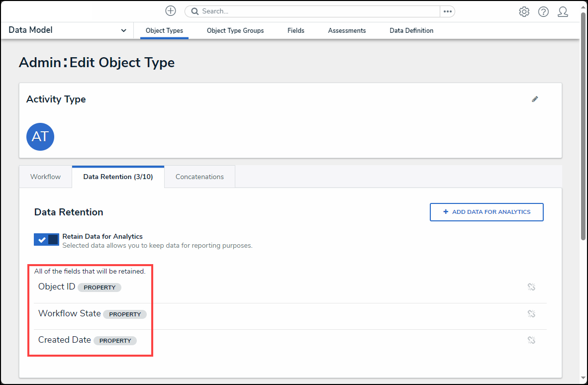Click the pencil edit icon for Activity Type
588x385 pixels.
point(535,99)
